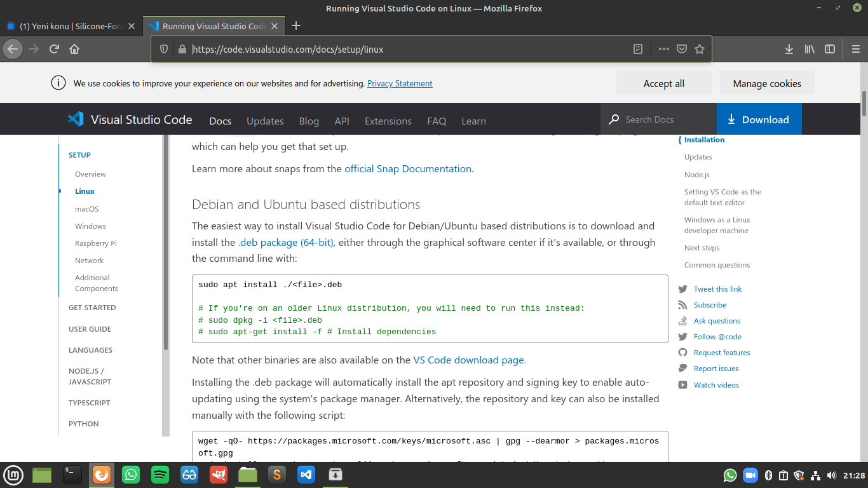Viewport: 868px width, 488px height.
Task: Open the Bluetooth tray icon
Action: click(x=768, y=475)
